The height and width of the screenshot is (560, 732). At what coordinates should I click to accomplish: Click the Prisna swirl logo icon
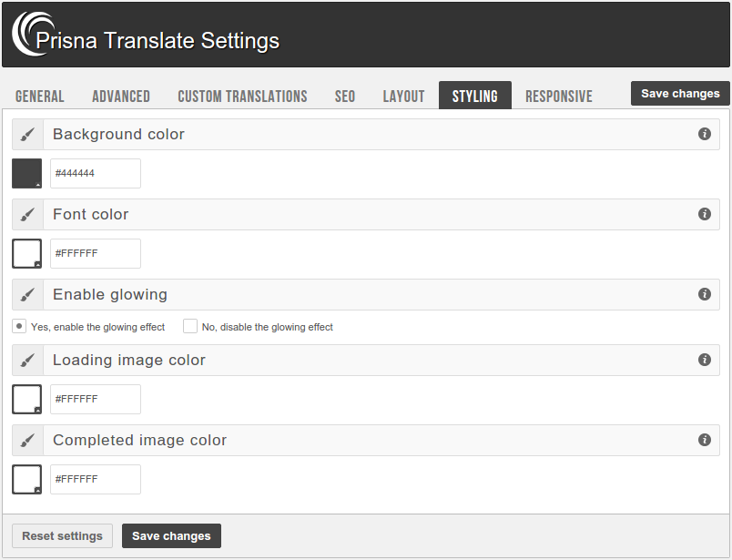(33, 34)
